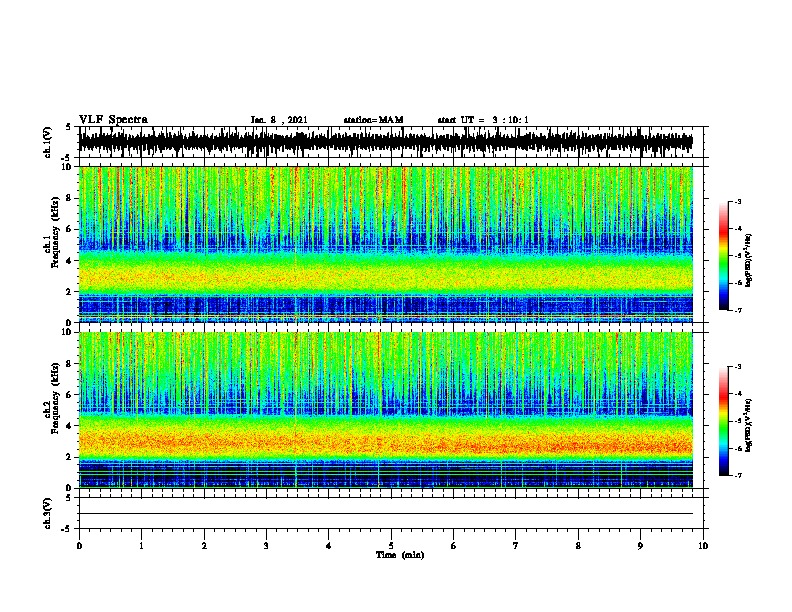Screen dimensions: 792x612
Task: Click the ch.2 spectrogram panel
Action: (x=386, y=410)
